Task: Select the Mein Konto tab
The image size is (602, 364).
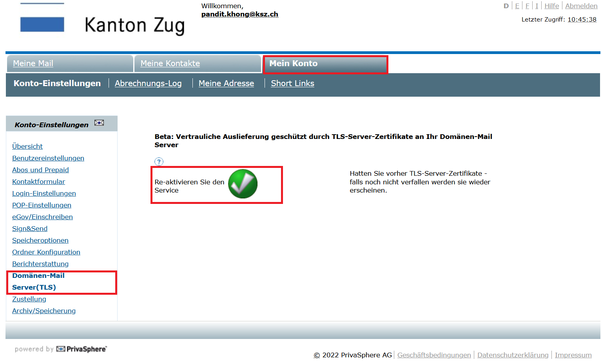Action: coord(293,63)
